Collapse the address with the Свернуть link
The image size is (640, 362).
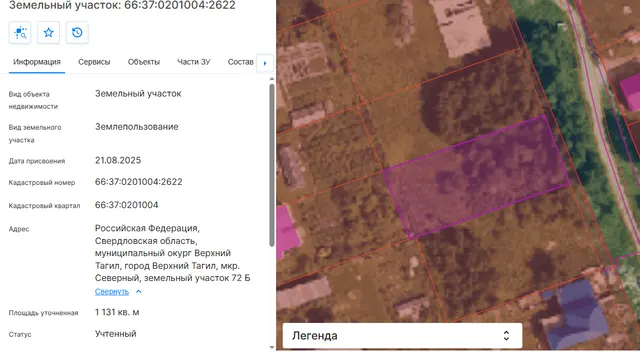pyautogui.click(x=112, y=291)
